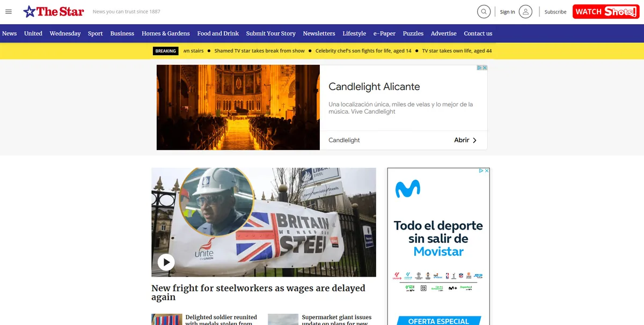This screenshot has height=325, width=644.
Task: Open the Food and Drink menu item
Action: 218,33
